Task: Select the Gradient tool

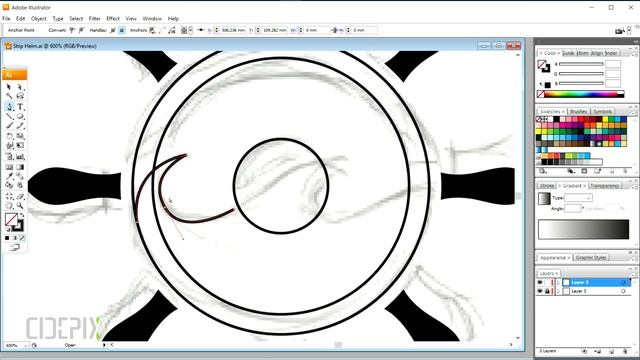Action: coord(20,167)
